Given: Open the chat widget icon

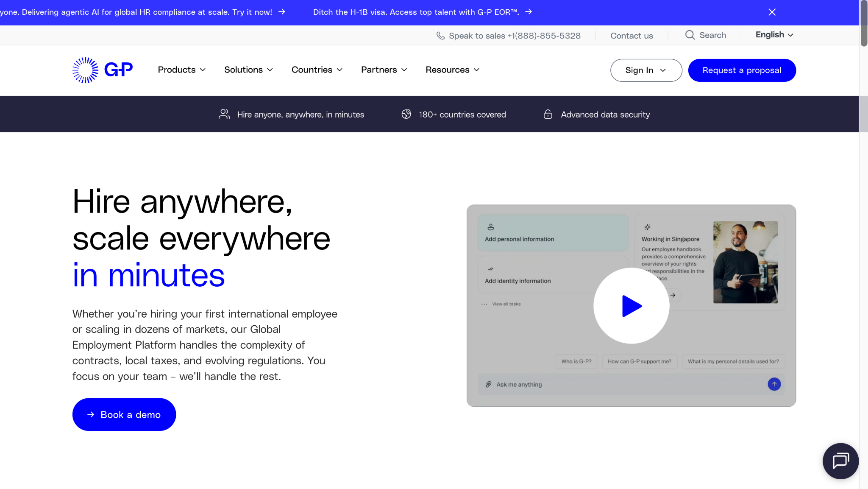Looking at the screenshot, I should 840,461.
